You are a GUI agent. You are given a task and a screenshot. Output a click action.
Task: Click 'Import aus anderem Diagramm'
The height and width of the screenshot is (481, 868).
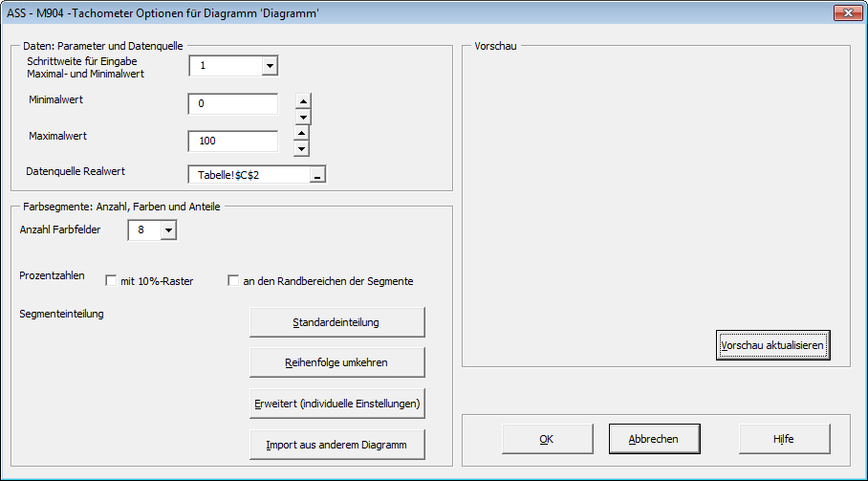pyautogui.click(x=336, y=446)
